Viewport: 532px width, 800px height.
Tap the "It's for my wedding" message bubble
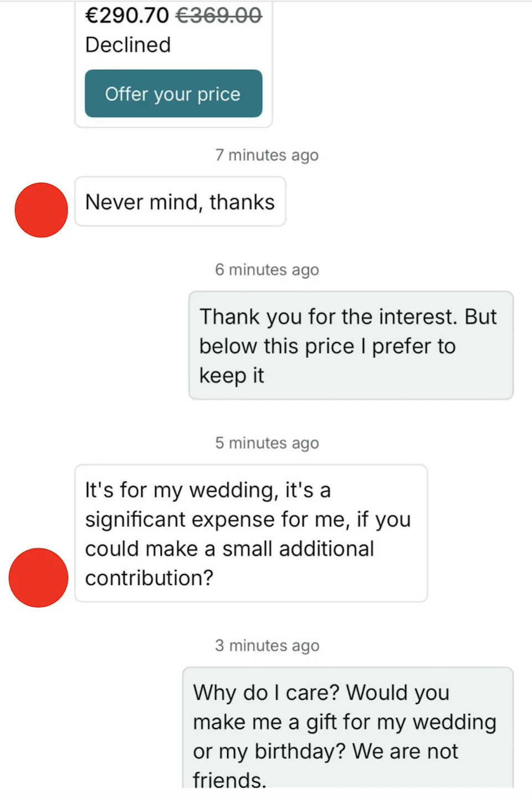(250, 533)
